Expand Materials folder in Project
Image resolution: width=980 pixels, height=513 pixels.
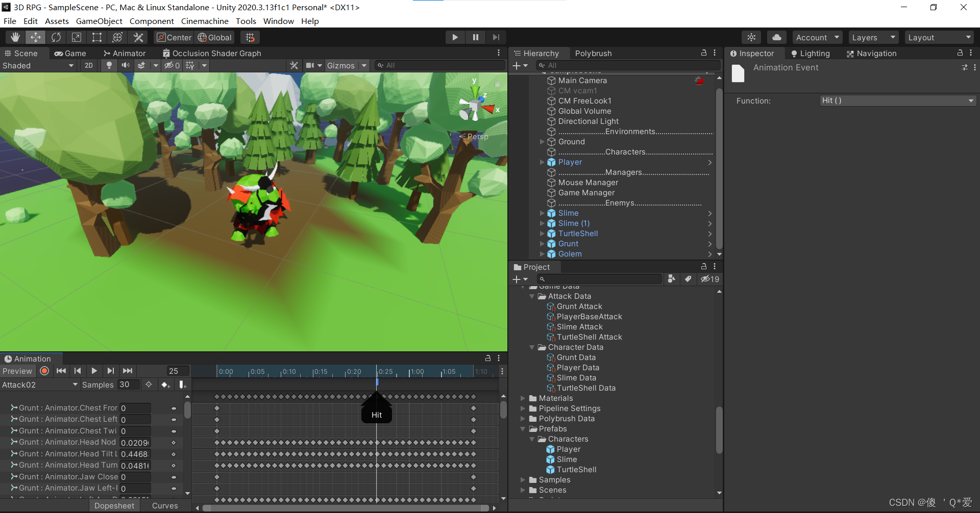[523, 398]
